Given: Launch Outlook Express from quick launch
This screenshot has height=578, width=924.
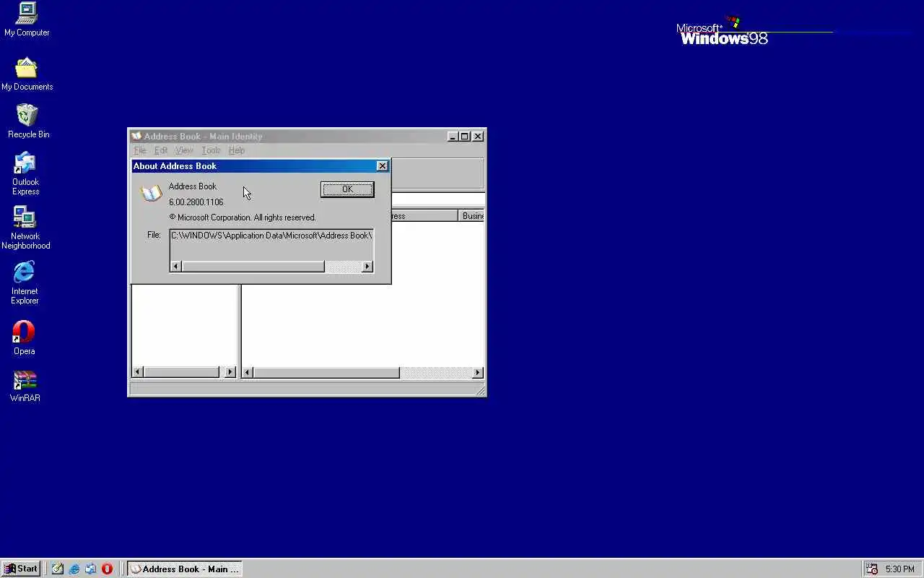Looking at the screenshot, I should coord(91,569).
